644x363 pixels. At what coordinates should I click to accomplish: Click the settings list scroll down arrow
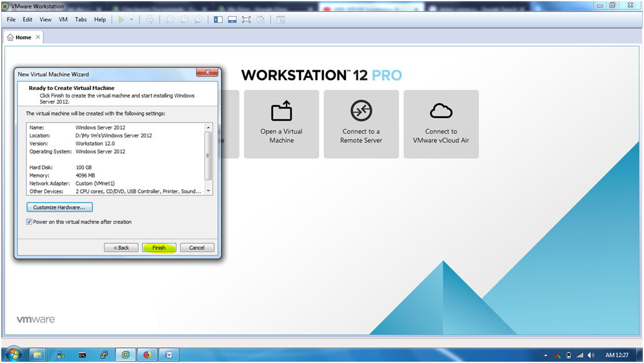[x=208, y=191]
